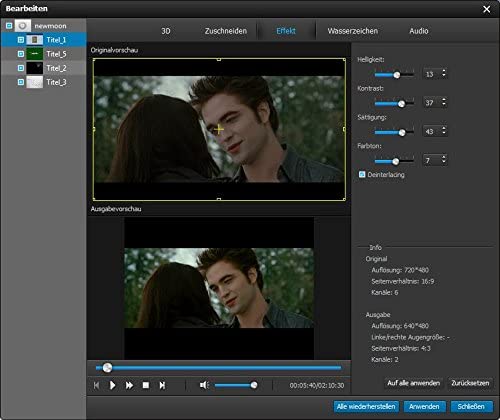Enable the Deinterlacing checkbox
This screenshot has height=420, width=500.
pos(362,174)
